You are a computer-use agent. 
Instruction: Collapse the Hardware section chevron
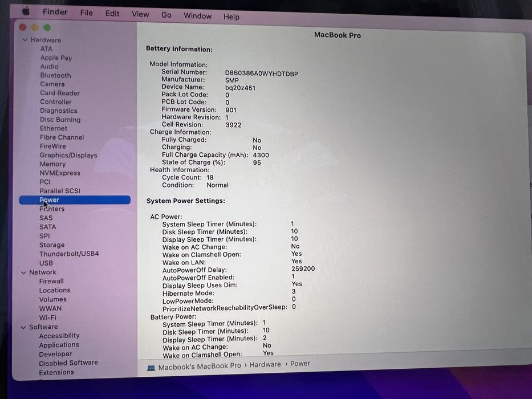pyautogui.click(x=25, y=40)
